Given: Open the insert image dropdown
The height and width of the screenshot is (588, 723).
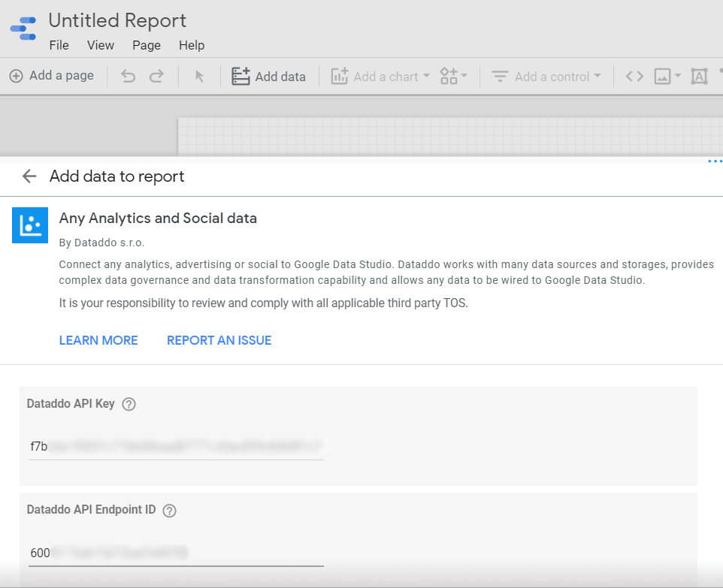Looking at the screenshot, I should pos(667,76).
